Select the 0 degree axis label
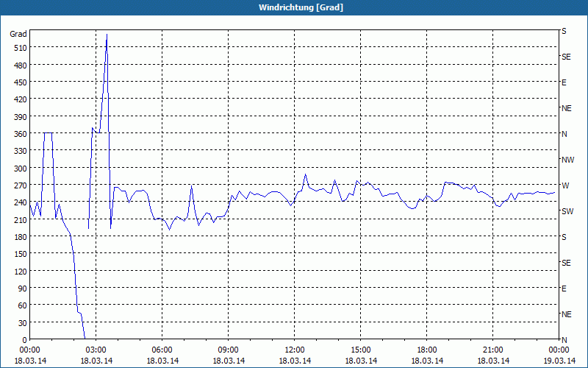 click(25, 340)
